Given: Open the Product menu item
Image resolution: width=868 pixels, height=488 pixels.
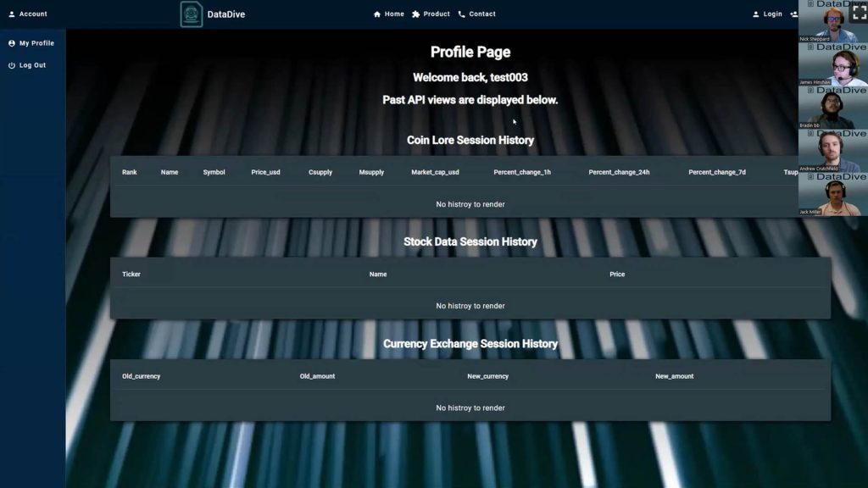Looking at the screenshot, I should tap(437, 14).
